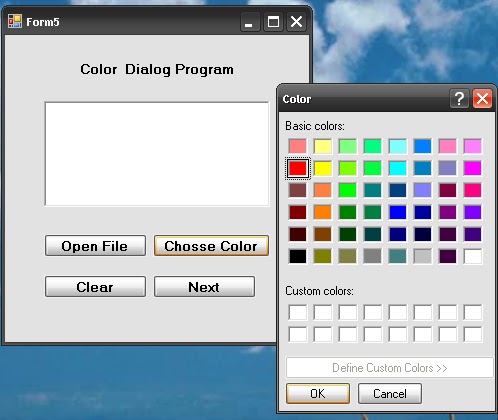Close the Color dialog with red X
The width and height of the screenshot is (498, 420).
482,98
